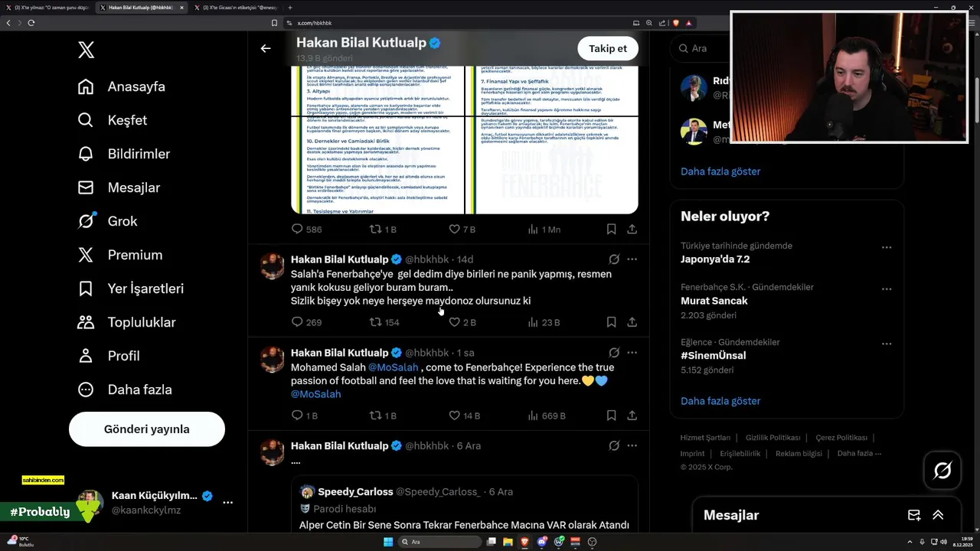Click Grok explain icon on the 1 sa post

pos(614,353)
